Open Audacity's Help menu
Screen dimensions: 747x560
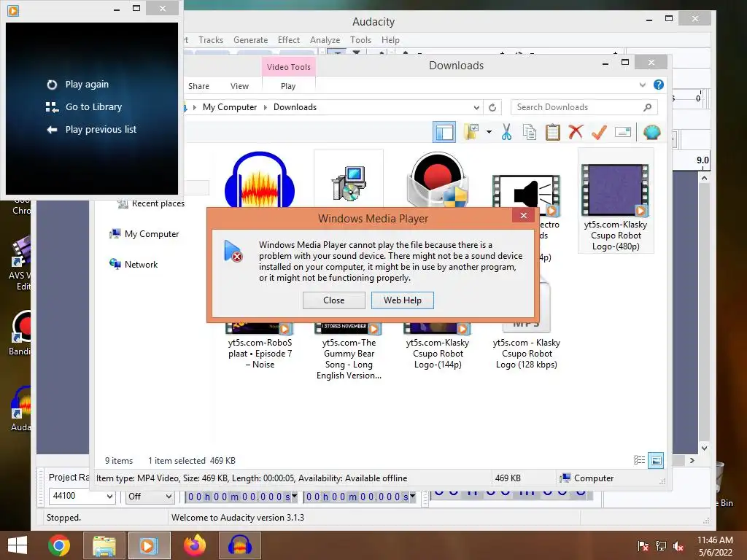(390, 40)
